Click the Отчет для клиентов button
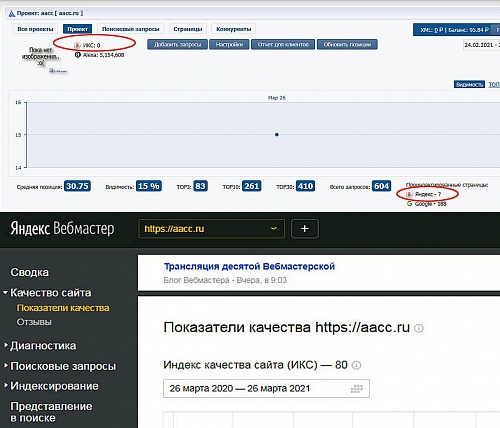The height and width of the screenshot is (428, 500). point(283,44)
